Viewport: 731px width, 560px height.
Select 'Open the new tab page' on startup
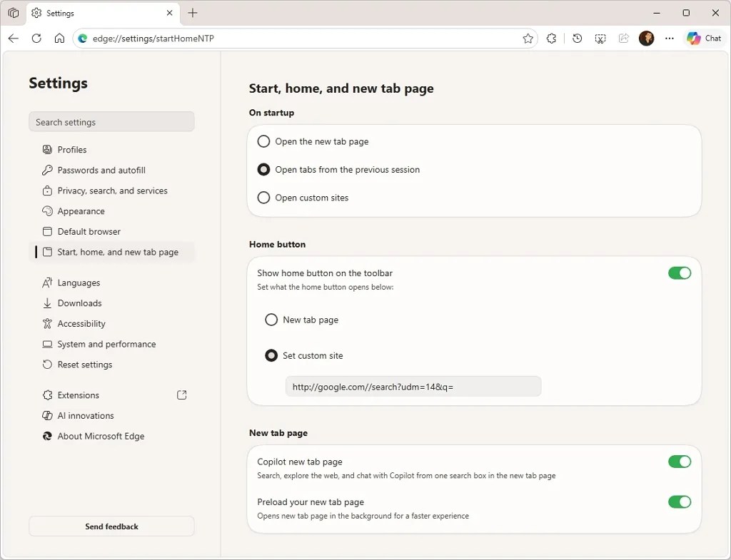click(263, 141)
